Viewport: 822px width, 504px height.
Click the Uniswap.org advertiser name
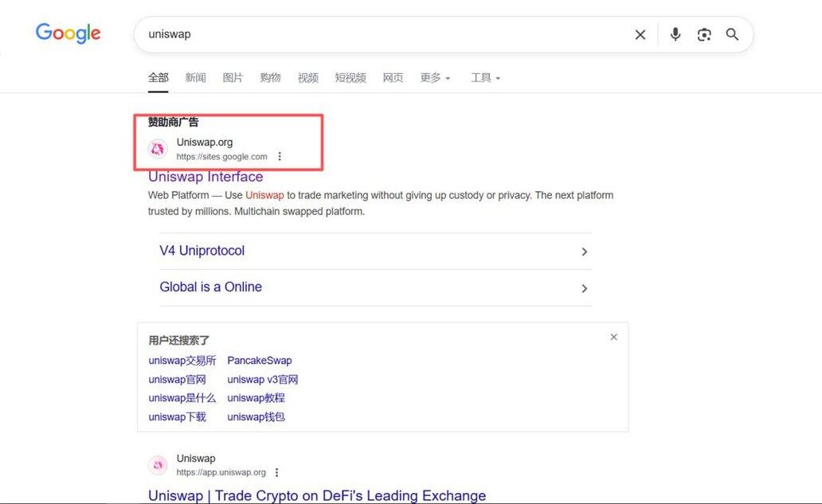tap(205, 142)
